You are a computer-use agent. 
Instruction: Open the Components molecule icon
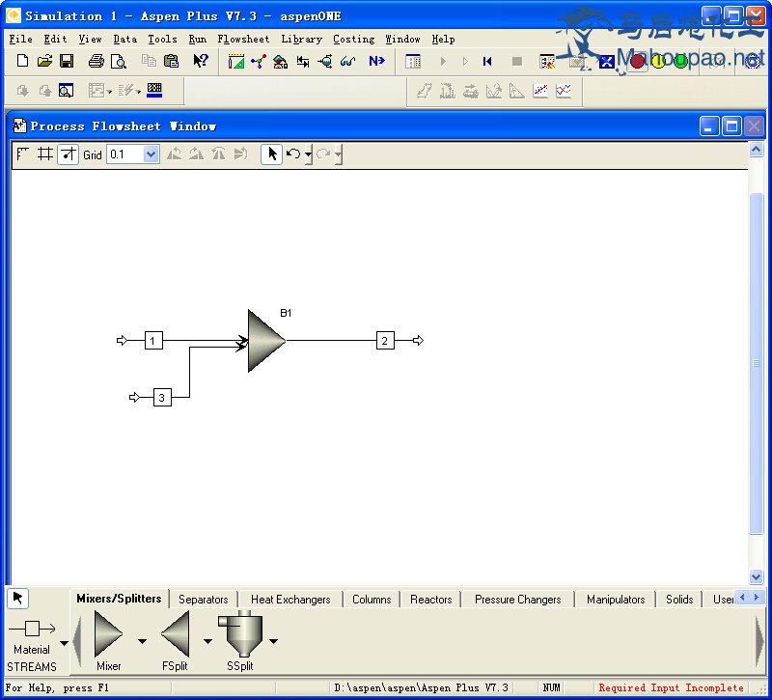[259, 62]
